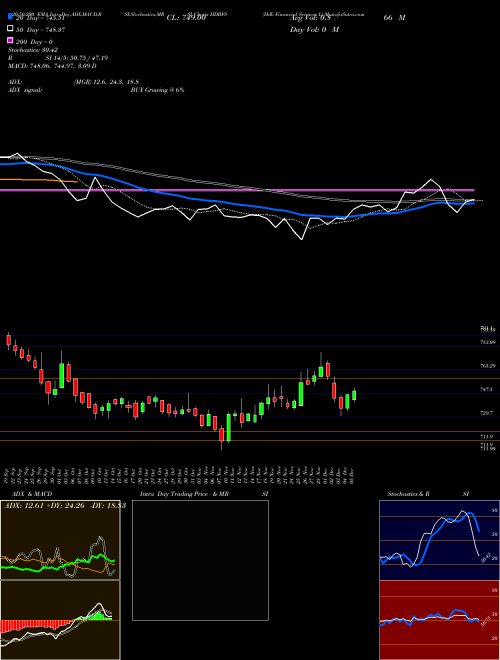500x660 pixels.
Task: Click the magenta 200 Day legend swatch
Action: [10, 40]
